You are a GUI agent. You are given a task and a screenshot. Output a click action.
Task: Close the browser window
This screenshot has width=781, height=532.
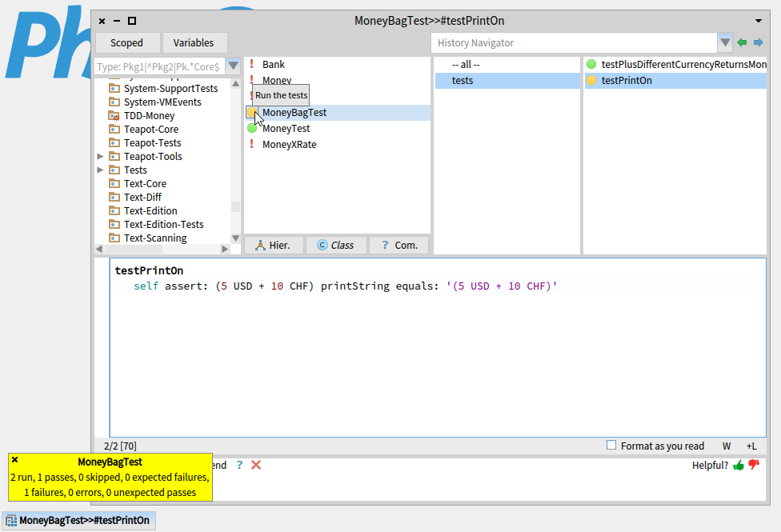click(x=102, y=21)
